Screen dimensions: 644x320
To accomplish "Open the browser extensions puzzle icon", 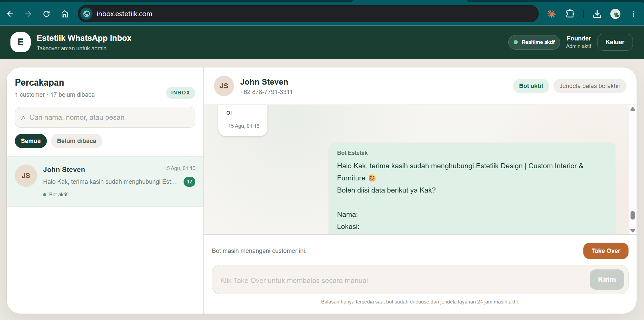I will point(570,14).
